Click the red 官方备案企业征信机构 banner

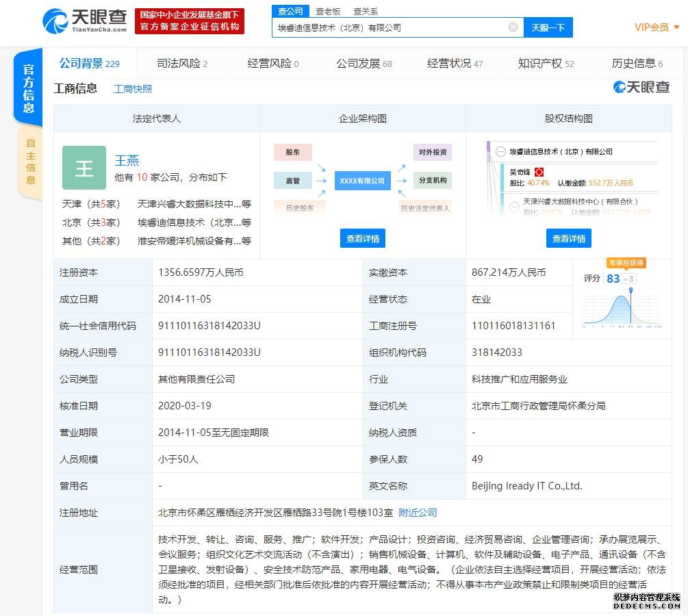pos(190,21)
